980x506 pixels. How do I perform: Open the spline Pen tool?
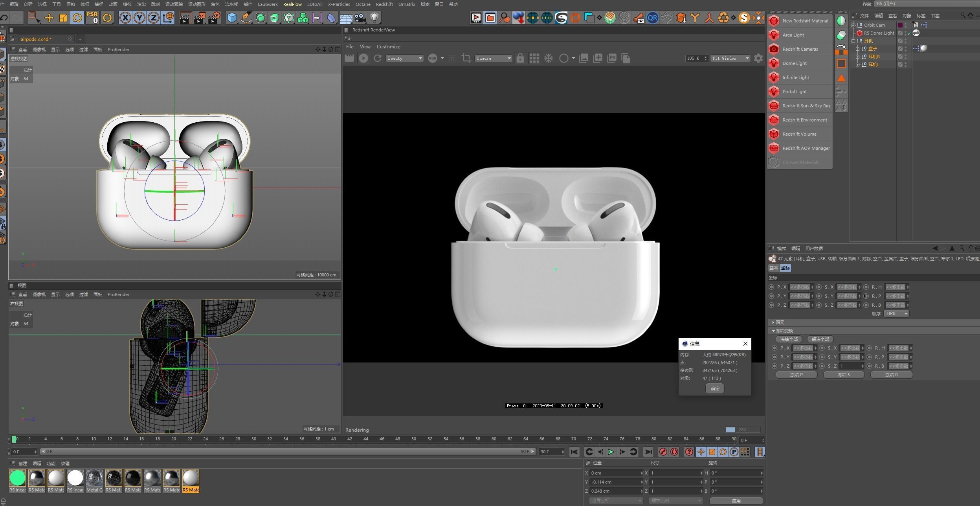246,18
